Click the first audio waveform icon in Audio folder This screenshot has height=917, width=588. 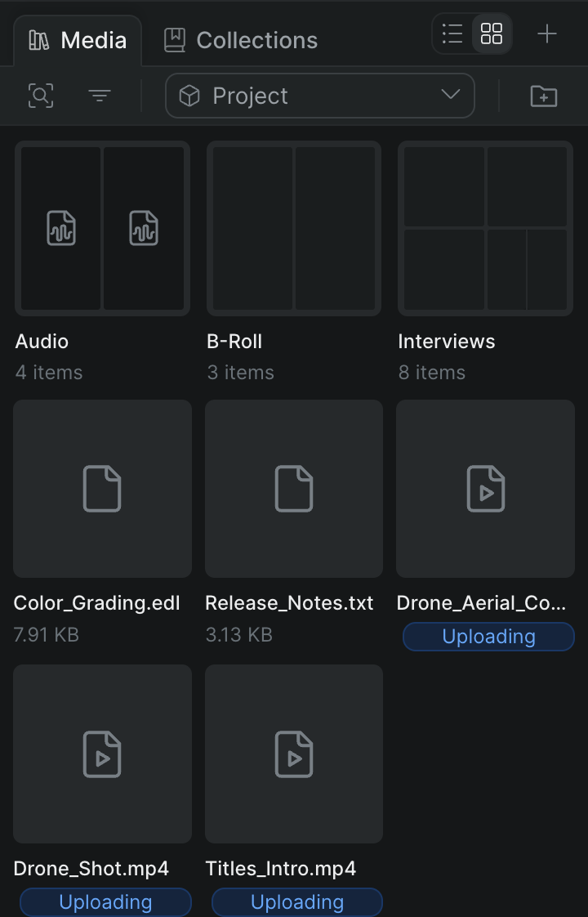tap(61, 228)
